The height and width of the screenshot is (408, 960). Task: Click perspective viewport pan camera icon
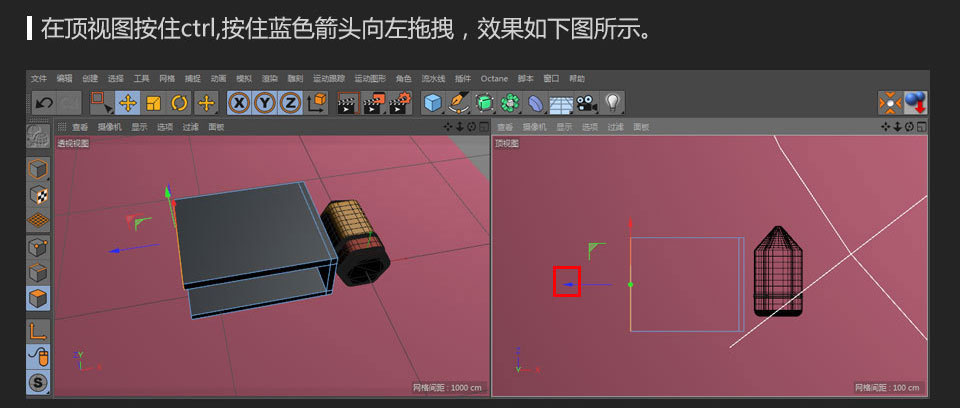[x=449, y=127]
